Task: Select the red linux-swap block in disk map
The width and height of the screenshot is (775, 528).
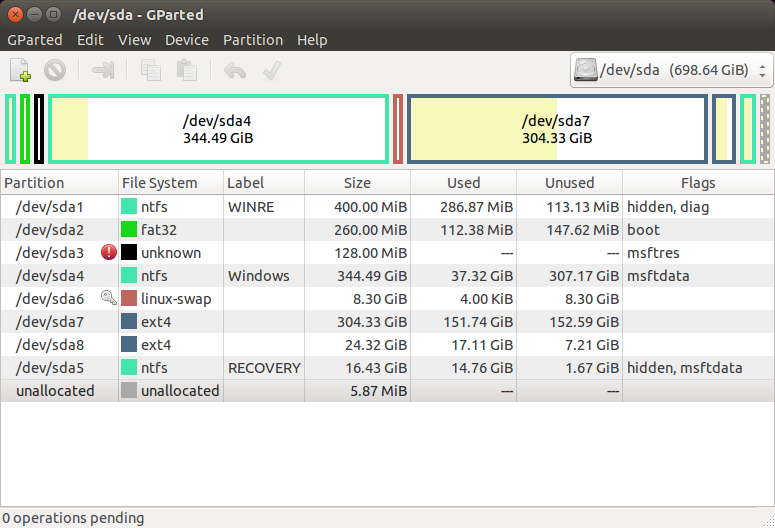Action: pyautogui.click(x=398, y=129)
